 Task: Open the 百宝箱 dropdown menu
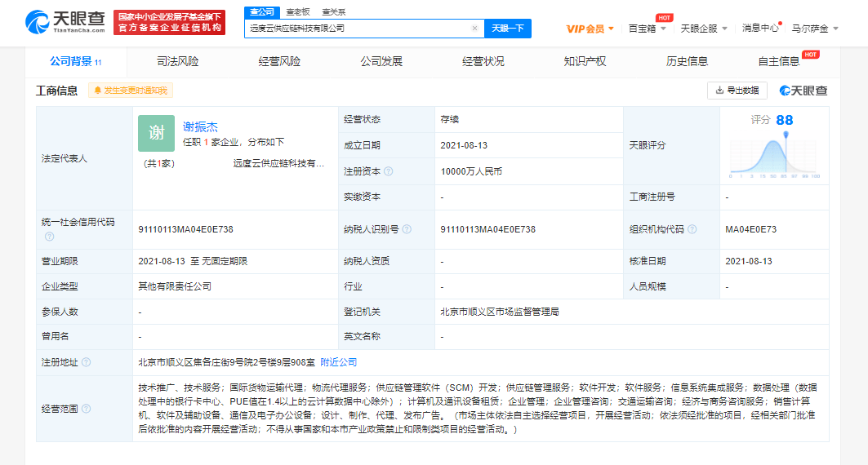tap(647, 29)
